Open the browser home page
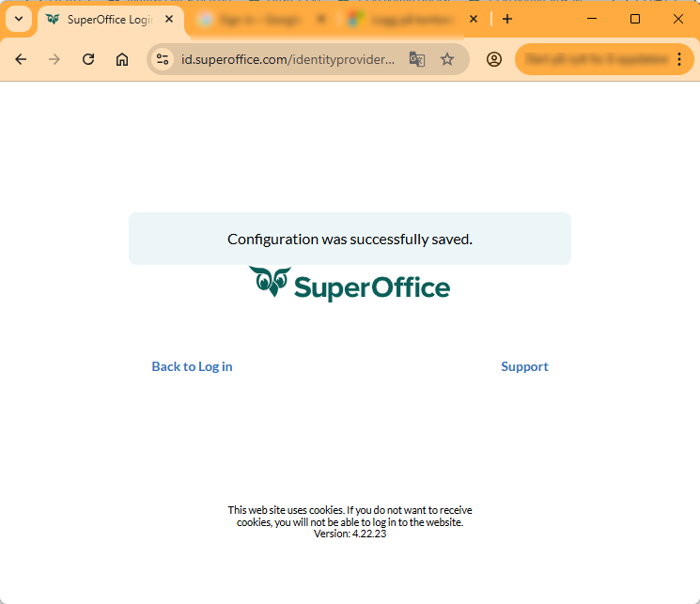Viewport: 700px width, 604px height. coord(122,59)
